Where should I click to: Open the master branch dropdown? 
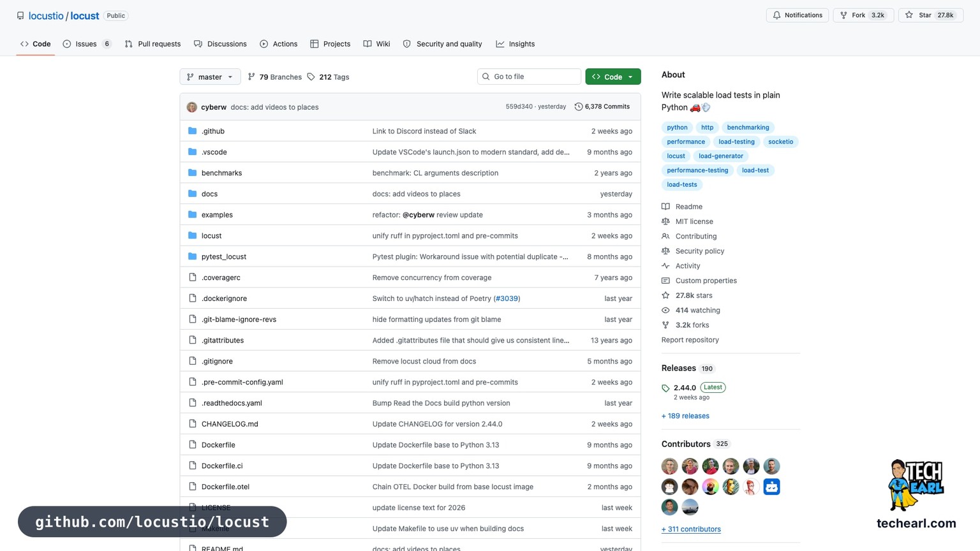(210, 77)
